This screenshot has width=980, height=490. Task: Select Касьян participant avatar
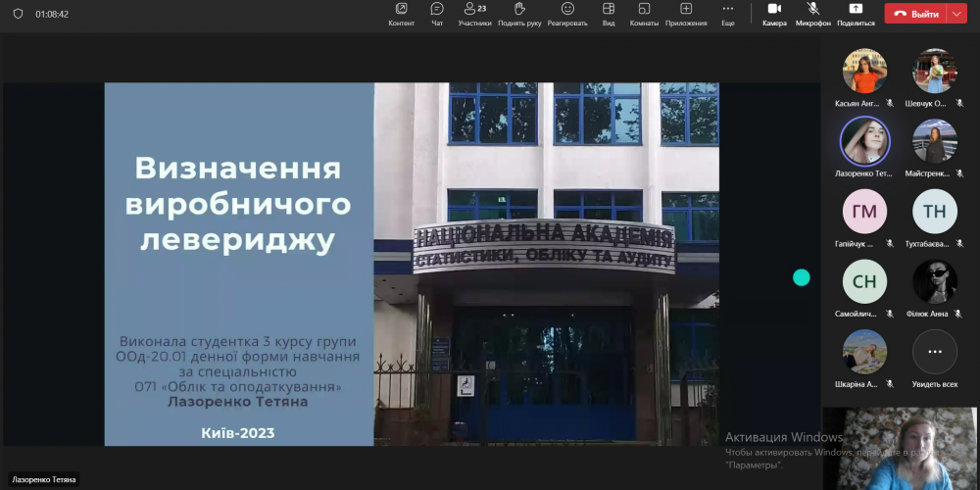point(864,72)
